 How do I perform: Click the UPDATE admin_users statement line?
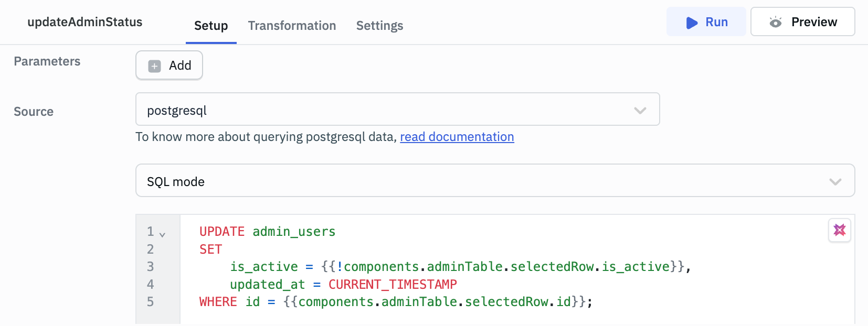click(267, 232)
